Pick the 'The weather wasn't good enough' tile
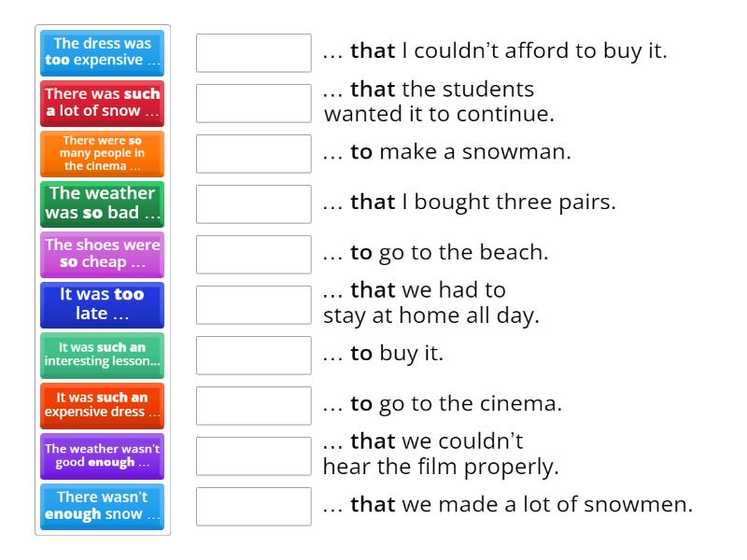This screenshot has width=747, height=560. pyautogui.click(x=103, y=455)
